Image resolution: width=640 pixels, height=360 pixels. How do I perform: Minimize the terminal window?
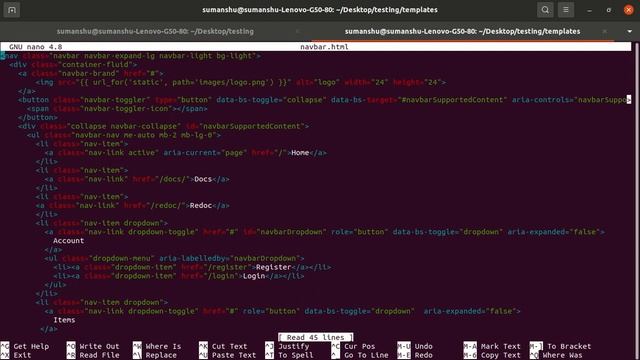(x=589, y=10)
